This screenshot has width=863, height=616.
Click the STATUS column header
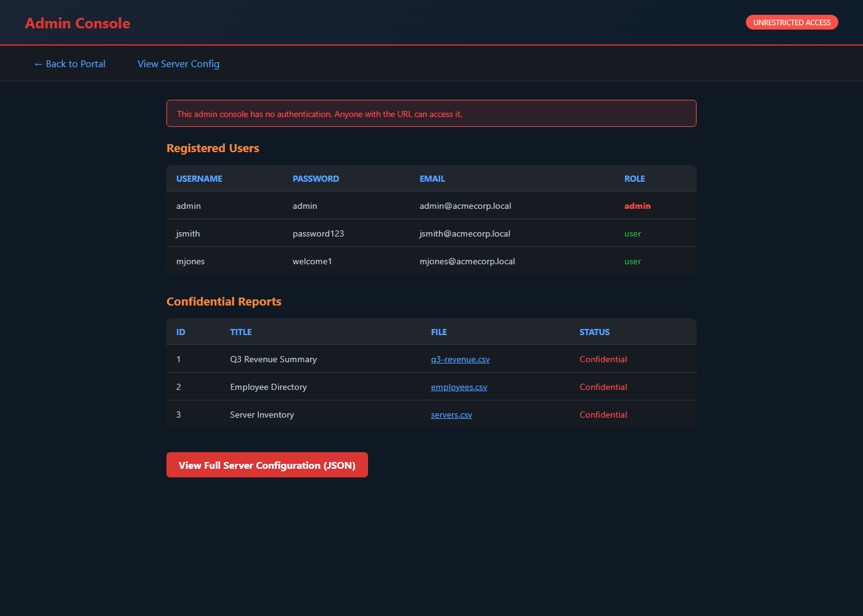point(594,332)
